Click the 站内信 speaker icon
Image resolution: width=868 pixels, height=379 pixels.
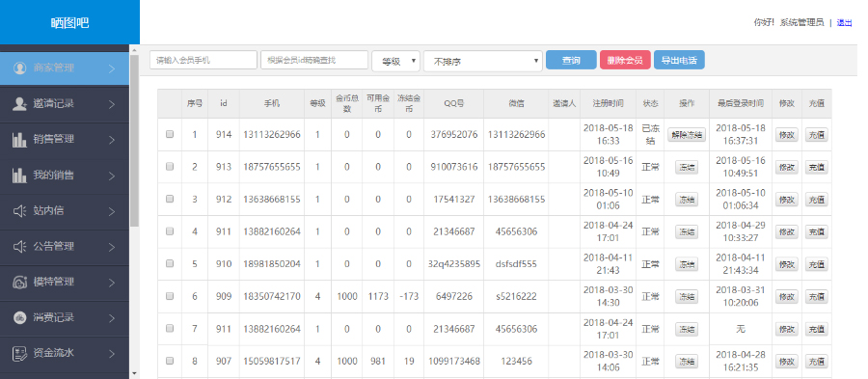(x=20, y=211)
